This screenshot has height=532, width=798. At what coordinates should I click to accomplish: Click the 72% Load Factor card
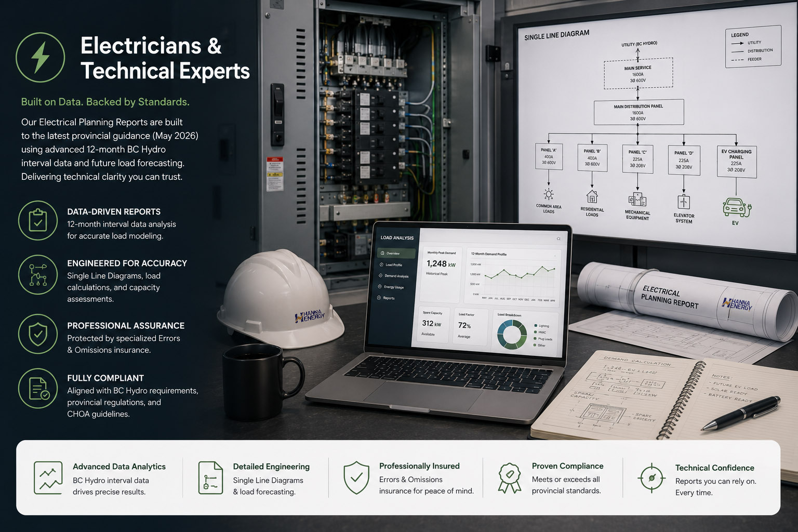click(x=470, y=327)
